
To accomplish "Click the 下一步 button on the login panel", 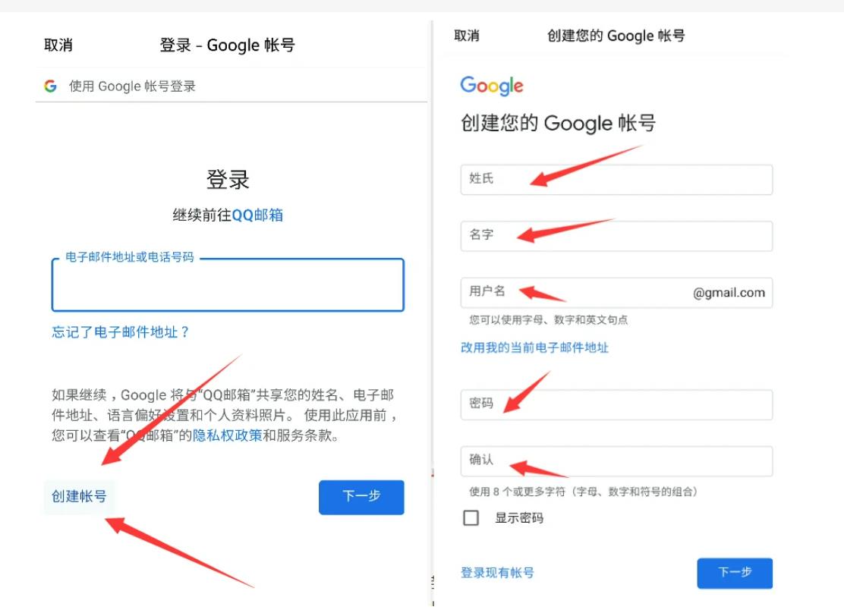I will [x=361, y=497].
